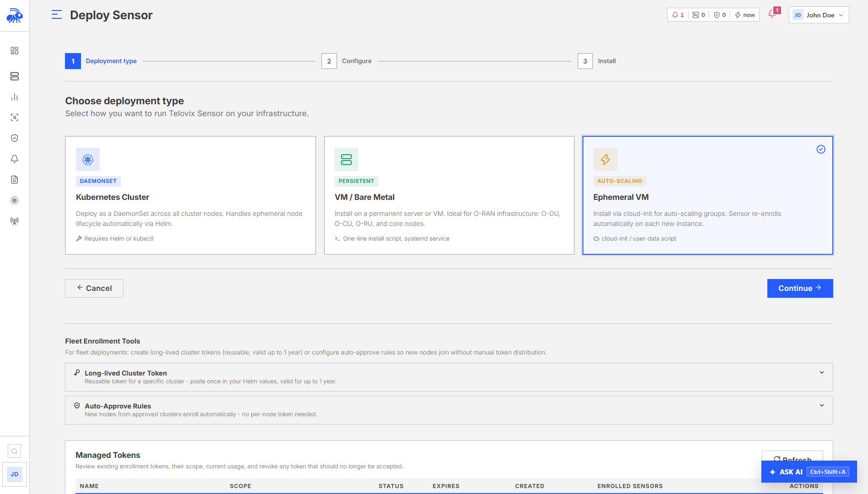The height and width of the screenshot is (494, 868).
Task: Click the Cancel button
Action: pyautogui.click(x=94, y=289)
